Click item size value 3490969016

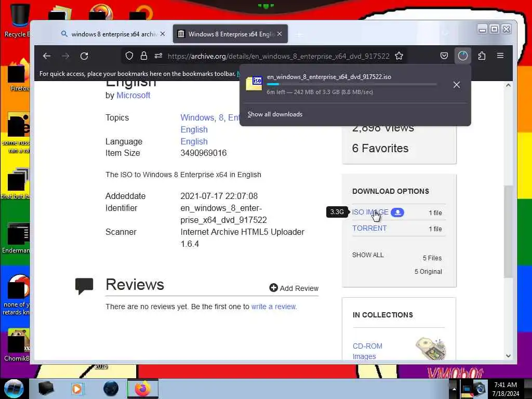pos(204,153)
